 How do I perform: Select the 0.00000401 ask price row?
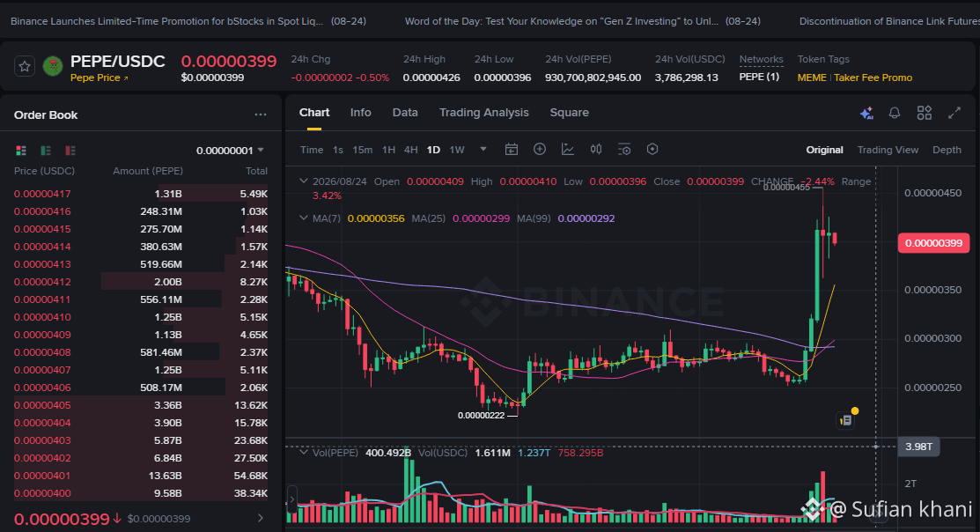point(141,476)
